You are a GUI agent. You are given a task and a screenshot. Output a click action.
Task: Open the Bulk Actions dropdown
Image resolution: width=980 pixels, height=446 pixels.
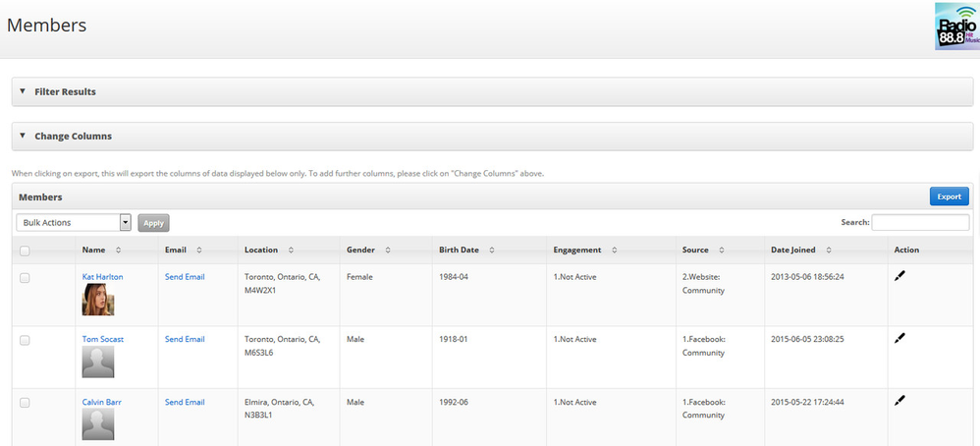(x=74, y=223)
